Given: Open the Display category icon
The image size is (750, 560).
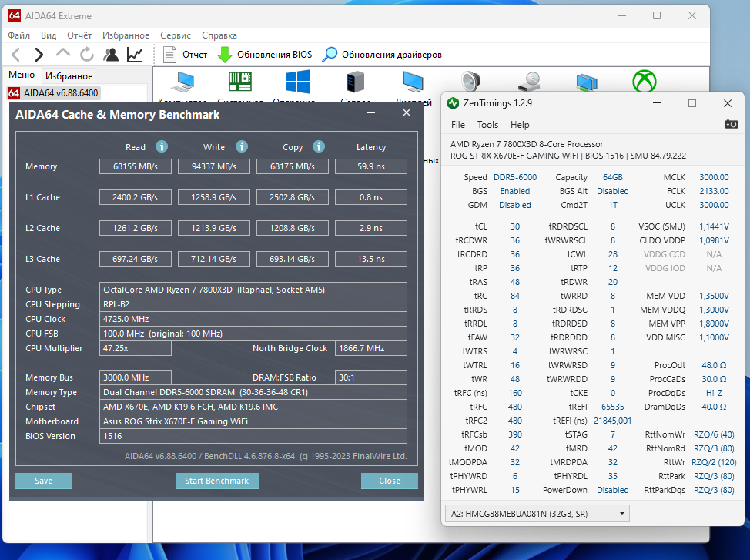Looking at the screenshot, I should 414,82.
